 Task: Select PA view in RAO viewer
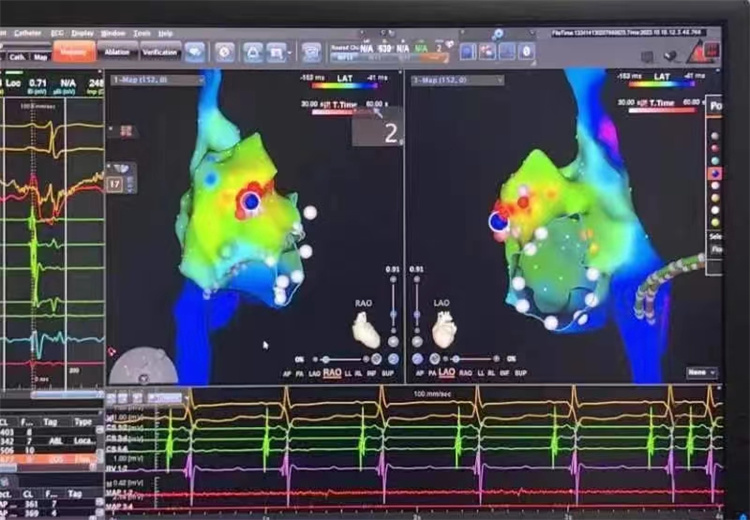(x=299, y=373)
